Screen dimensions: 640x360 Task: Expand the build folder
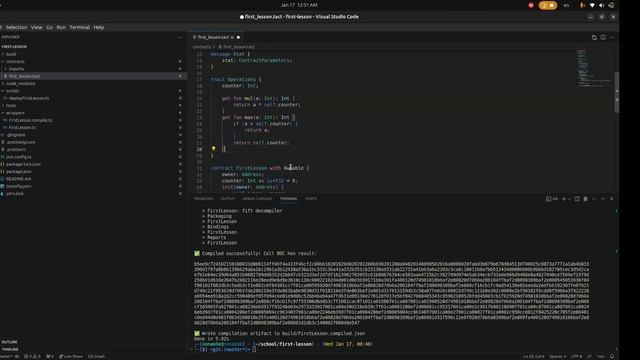[11, 54]
